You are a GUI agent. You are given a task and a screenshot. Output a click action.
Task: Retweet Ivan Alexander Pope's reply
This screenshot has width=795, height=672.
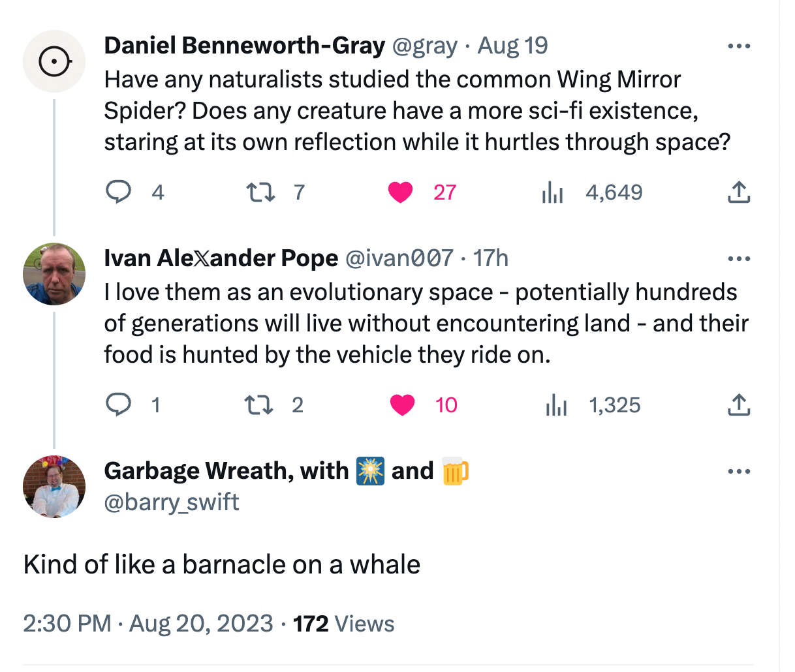258,405
